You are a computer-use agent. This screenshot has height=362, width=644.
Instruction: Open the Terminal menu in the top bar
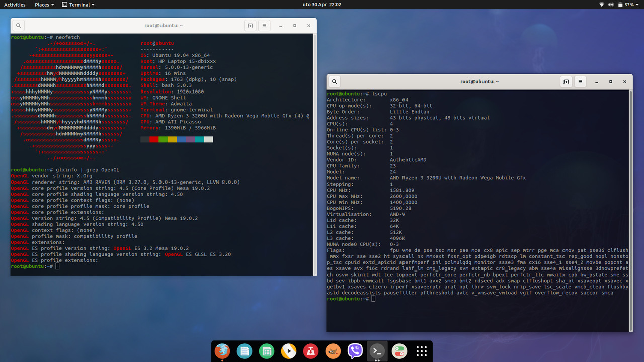click(78, 4)
